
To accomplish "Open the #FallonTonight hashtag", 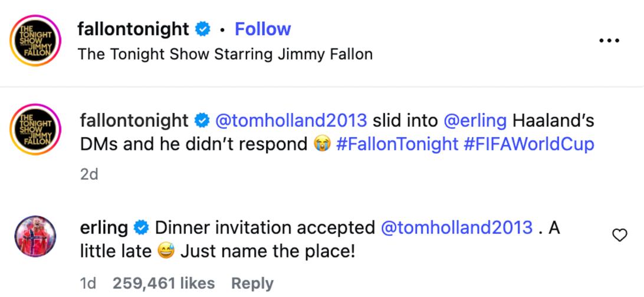I will click(x=397, y=144).
